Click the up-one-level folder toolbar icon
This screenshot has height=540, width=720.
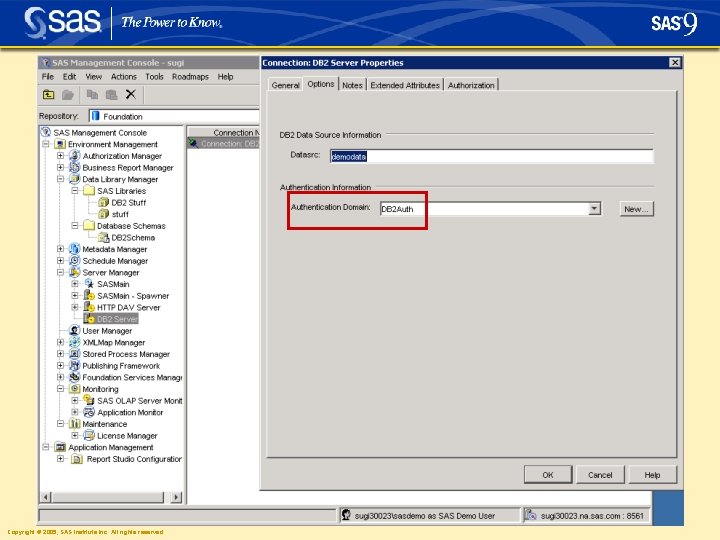point(49,95)
